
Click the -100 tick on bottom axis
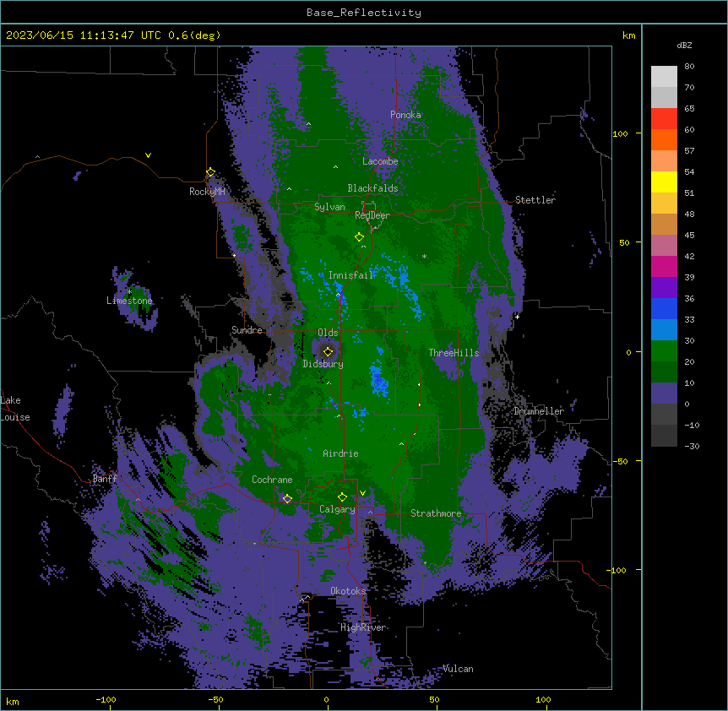(x=106, y=699)
